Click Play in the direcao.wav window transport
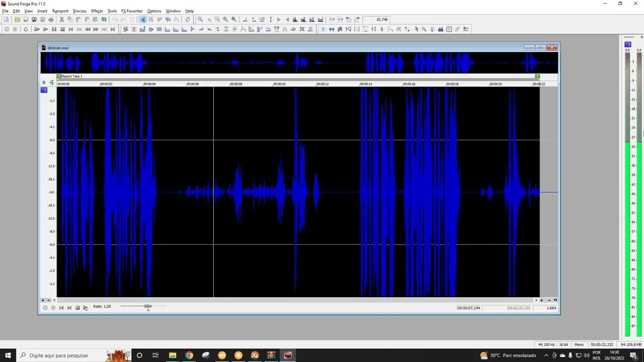The image size is (644, 362). (86, 308)
